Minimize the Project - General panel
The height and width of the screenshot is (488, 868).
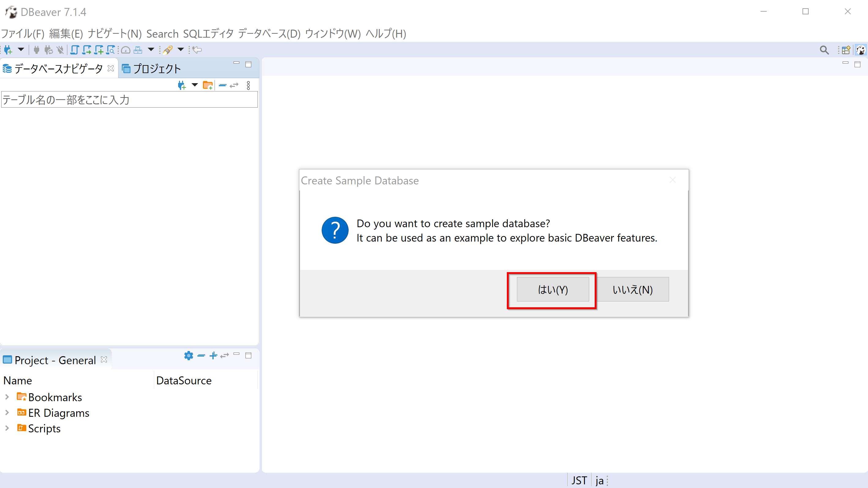pos(237,354)
